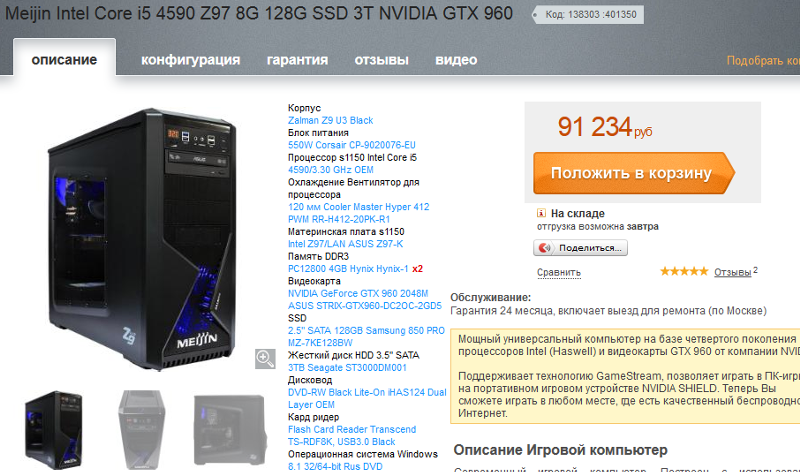The width and height of the screenshot is (800, 472).
Task: Click the five-star rating icons
Action: (x=684, y=271)
